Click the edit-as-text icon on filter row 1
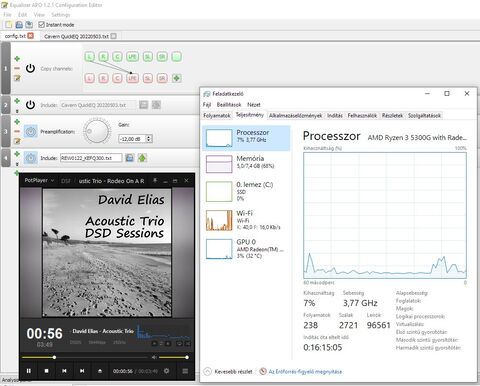The width and height of the screenshot is (480, 386). click(x=17, y=78)
